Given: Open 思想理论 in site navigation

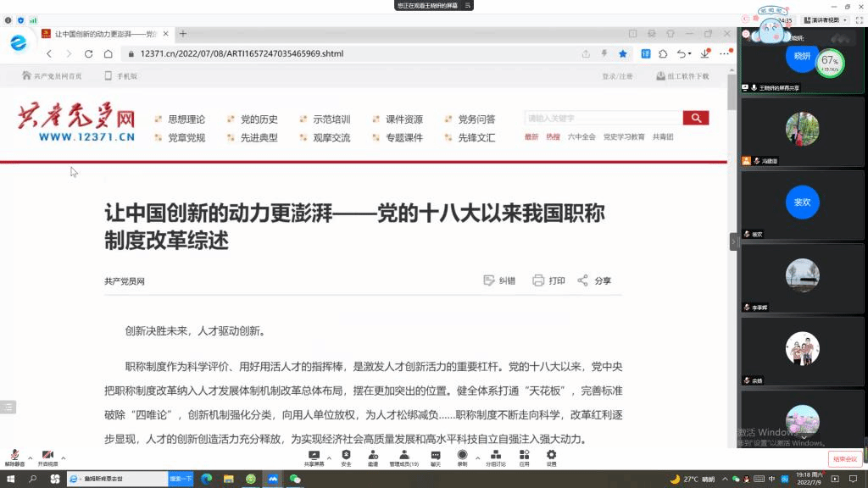Looking at the screenshot, I should [x=186, y=119].
